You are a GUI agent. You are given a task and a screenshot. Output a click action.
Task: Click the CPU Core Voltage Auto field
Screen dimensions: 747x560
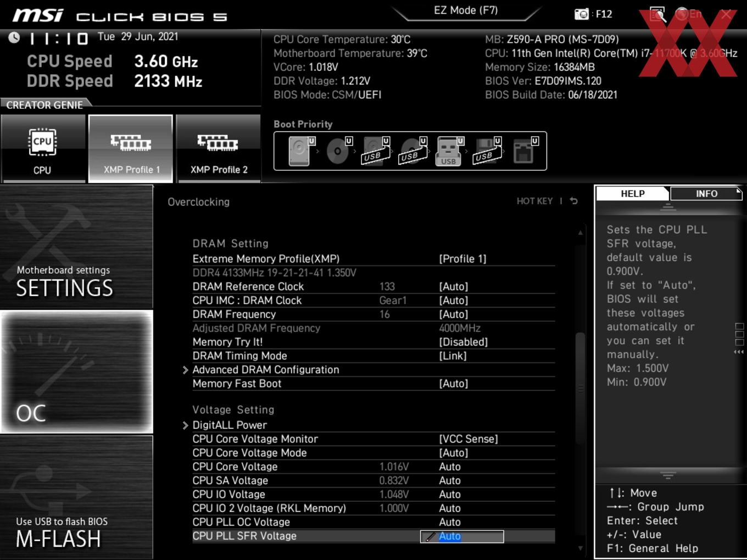click(449, 467)
